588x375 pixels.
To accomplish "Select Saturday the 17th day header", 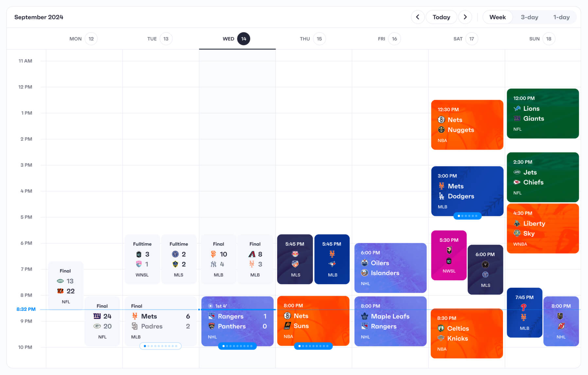I will pyautogui.click(x=465, y=39).
